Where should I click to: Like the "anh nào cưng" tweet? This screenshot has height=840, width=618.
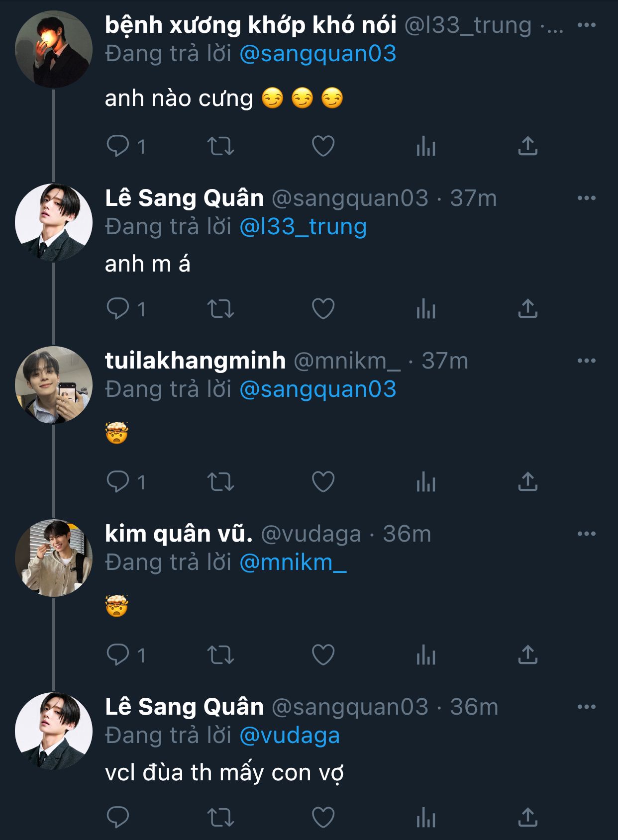coord(323,146)
